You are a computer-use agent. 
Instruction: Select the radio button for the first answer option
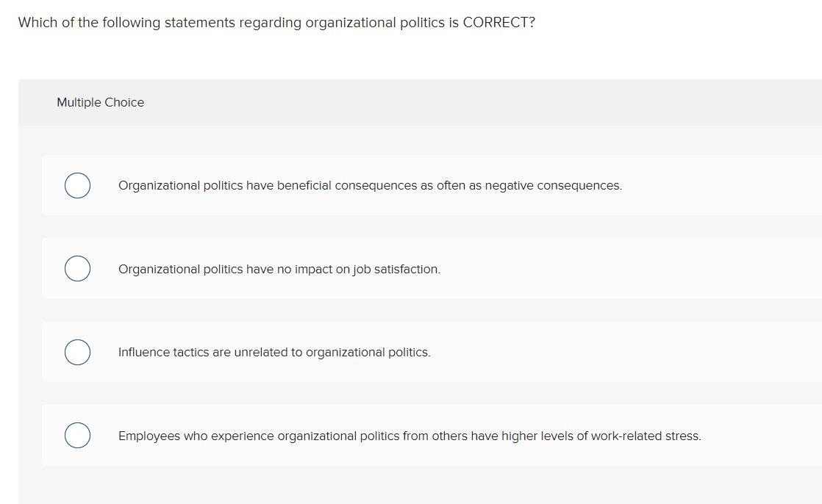[77, 185]
